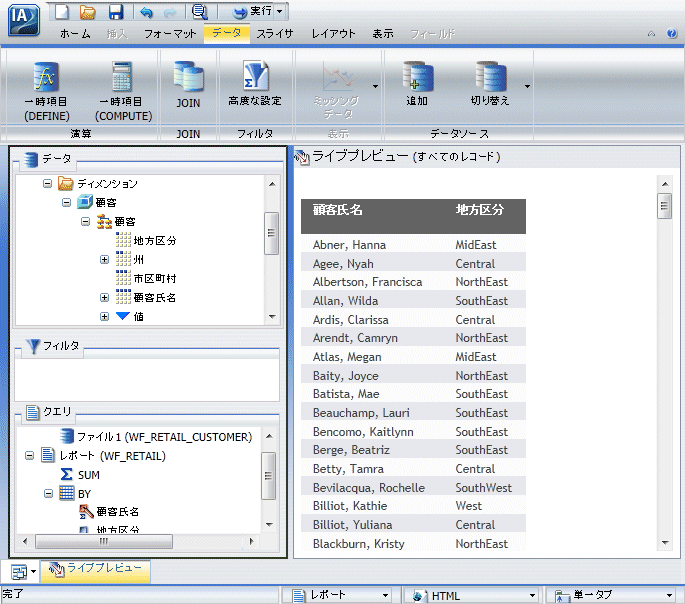Minimize the ribbon using the caret icon
685x604 pixels.
point(651,33)
